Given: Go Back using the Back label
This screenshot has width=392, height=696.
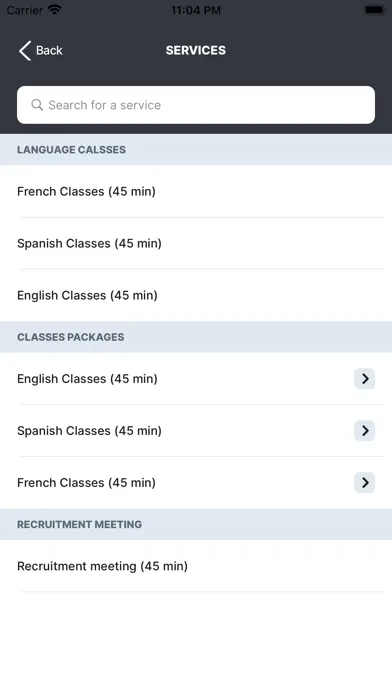Looking at the screenshot, I should point(49,51).
